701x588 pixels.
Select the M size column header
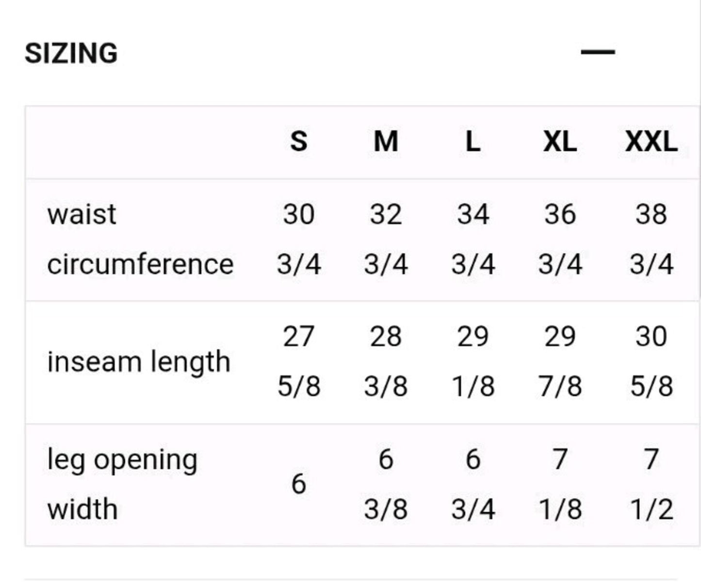click(386, 142)
